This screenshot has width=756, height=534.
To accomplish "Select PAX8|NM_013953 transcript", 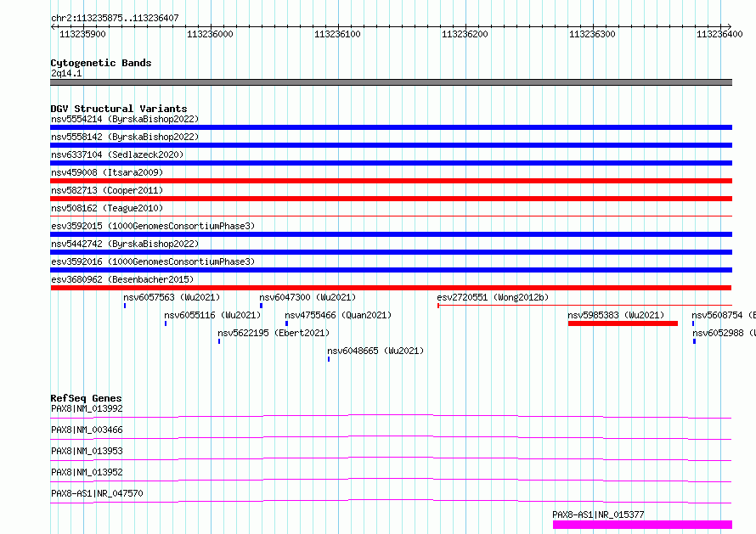I will pos(87,451).
